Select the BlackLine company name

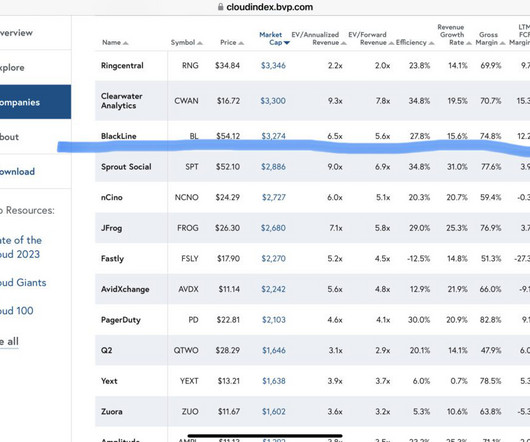pos(119,136)
